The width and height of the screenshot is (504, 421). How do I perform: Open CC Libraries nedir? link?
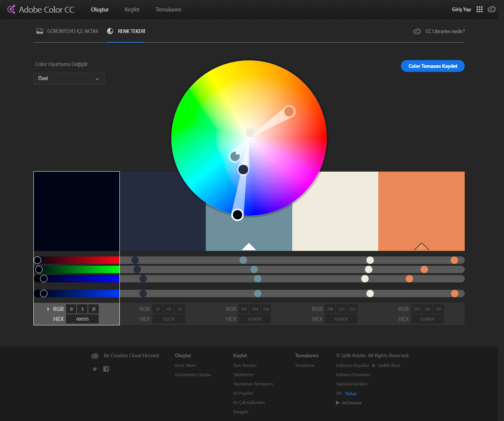(x=445, y=32)
